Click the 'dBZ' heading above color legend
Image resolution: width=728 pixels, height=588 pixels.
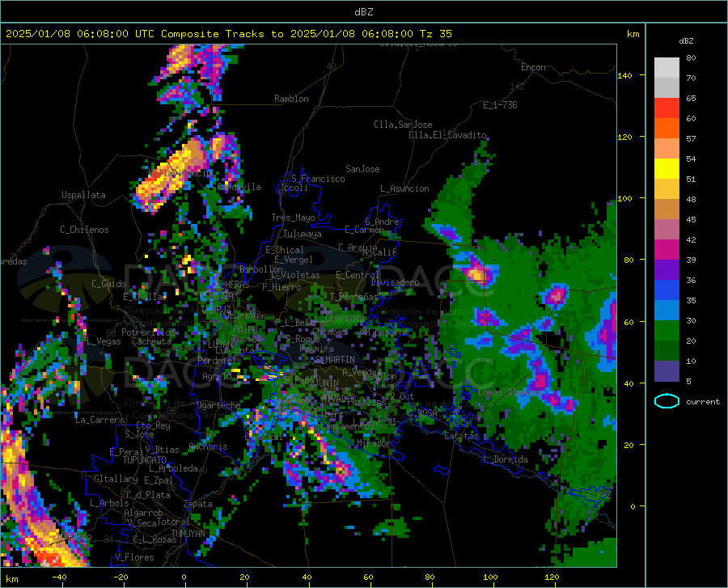coord(686,40)
